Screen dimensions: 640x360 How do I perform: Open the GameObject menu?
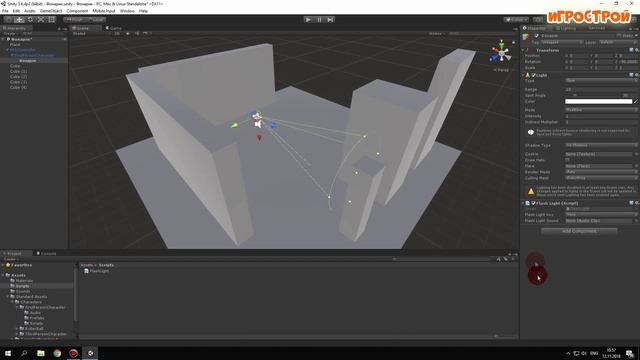(x=51, y=11)
